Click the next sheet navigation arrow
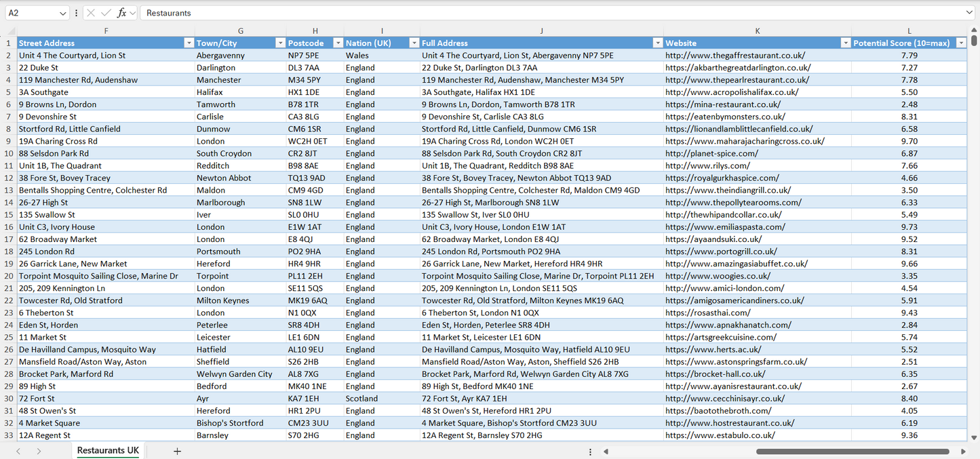Viewport: 980px width, 459px height. tap(39, 451)
